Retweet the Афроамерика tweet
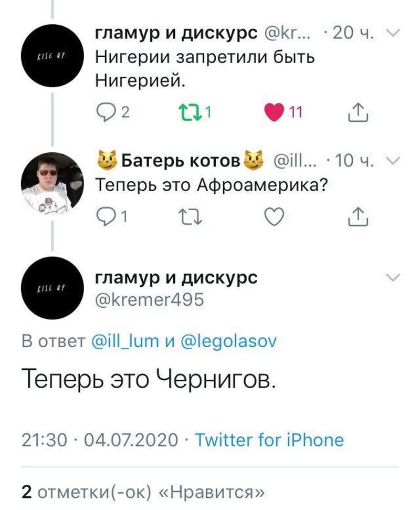The height and width of the screenshot is (510, 420). pyautogui.click(x=191, y=217)
